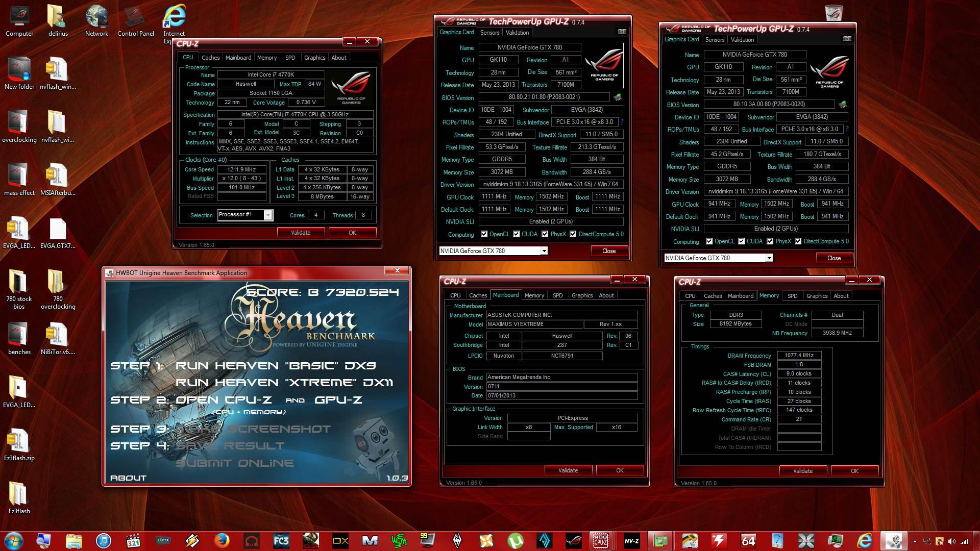Viewport: 980px width, 551px height.
Task: Open the Start menu orb
Action: 14,540
